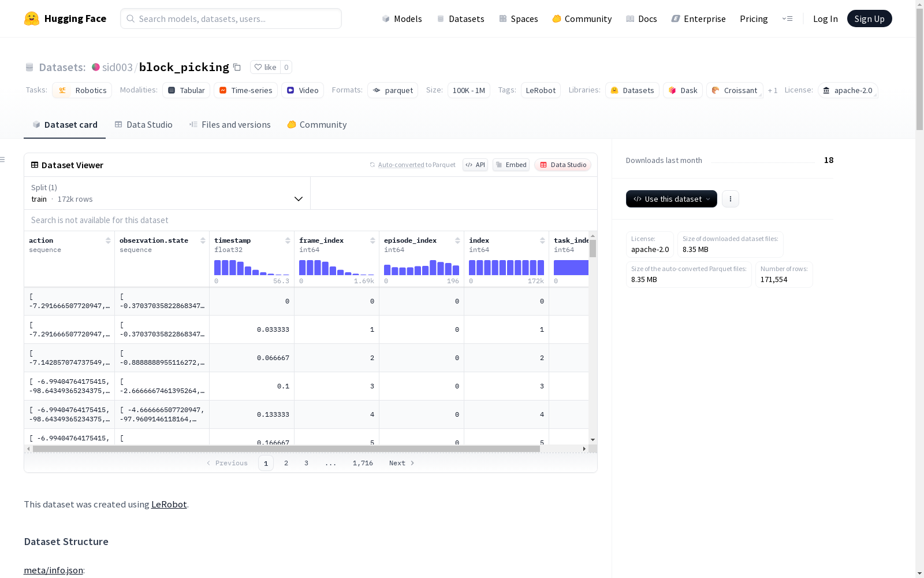Sort the observation.state column
This screenshot has width=924, height=578.
click(203, 240)
